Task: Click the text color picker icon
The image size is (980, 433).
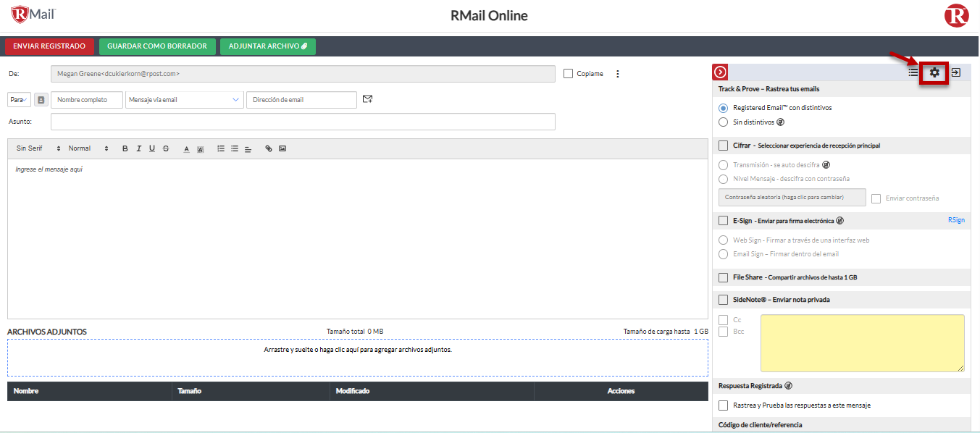Action: (186, 148)
